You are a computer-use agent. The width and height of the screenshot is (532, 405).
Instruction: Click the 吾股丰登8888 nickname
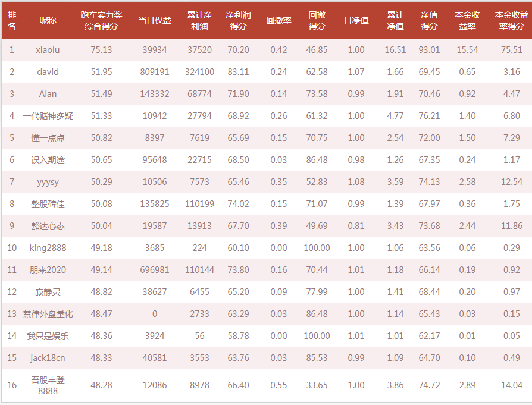pos(48,385)
